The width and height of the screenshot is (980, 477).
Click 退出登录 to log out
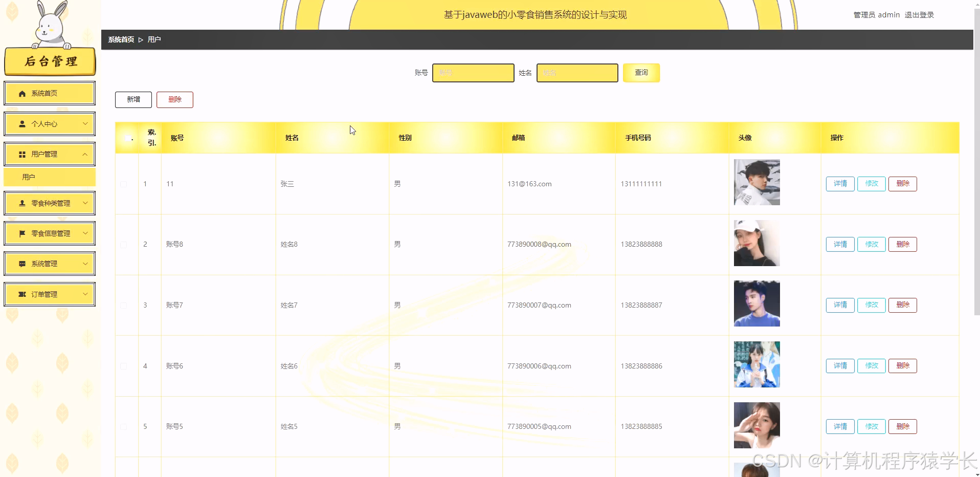point(919,15)
